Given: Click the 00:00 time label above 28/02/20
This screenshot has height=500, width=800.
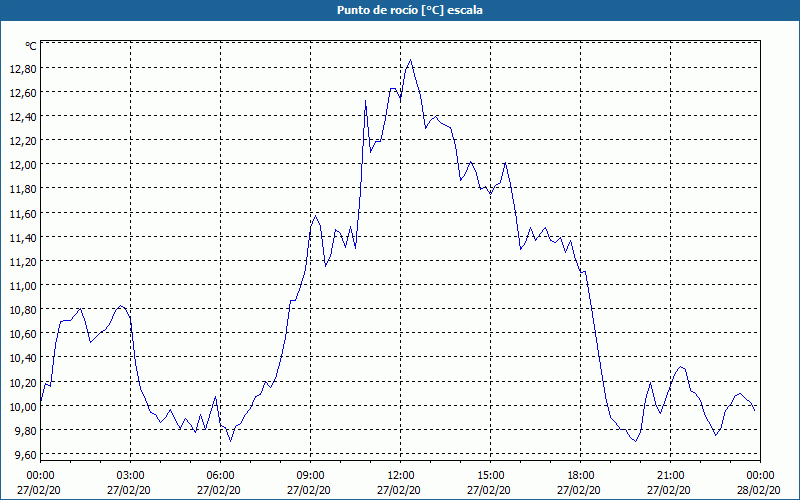Looking at the screenshot, I should 760,476.
